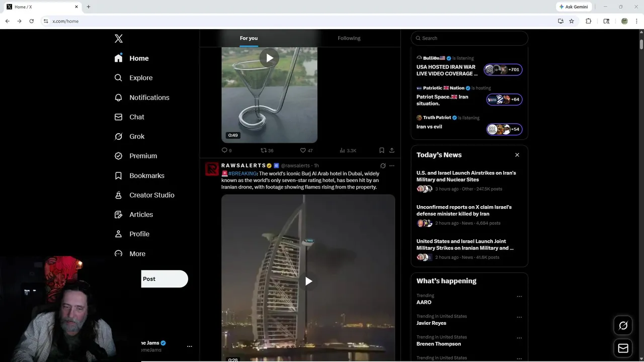
Task: Close the Today's News panel
Action: 517,155
